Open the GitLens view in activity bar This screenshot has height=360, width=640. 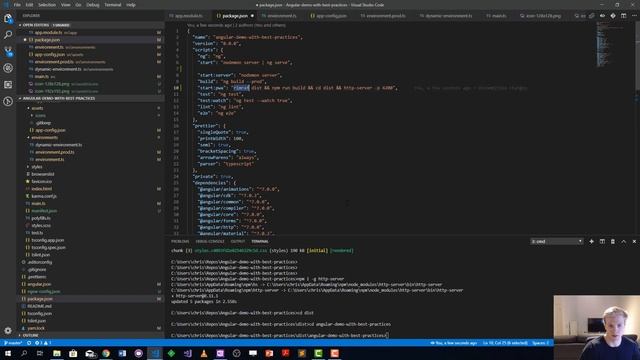click(x=8, y=101)
